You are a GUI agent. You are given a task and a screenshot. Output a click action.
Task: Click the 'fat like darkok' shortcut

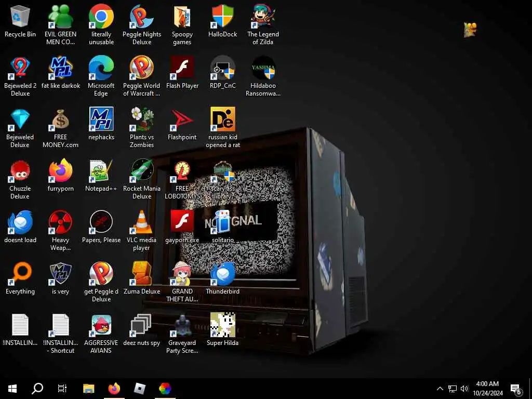(60, 68)
